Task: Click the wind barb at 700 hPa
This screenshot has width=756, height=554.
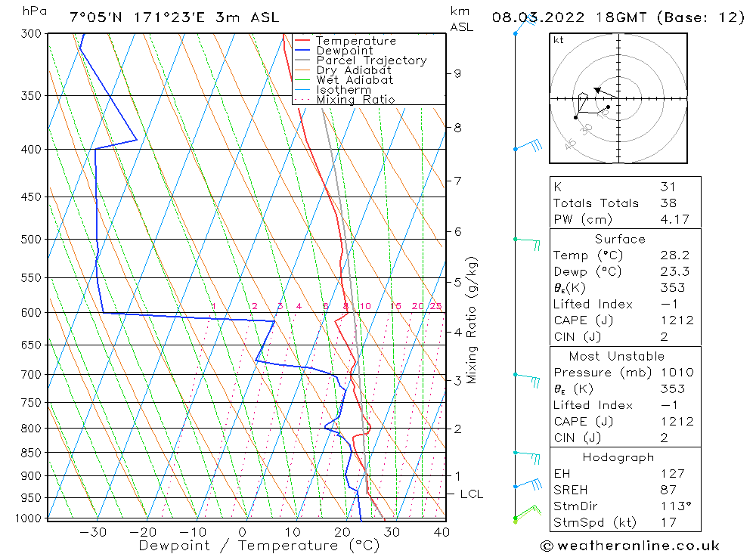Action: (x=527, y=380)
